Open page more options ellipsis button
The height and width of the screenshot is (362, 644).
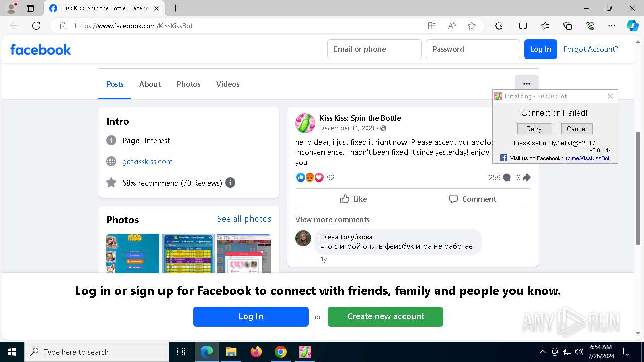click(527, 84)
